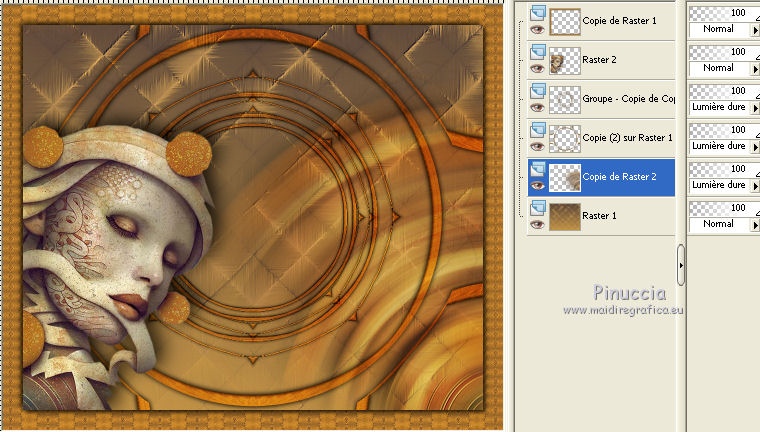This screenshot has width=760, height=432.
Task: Click layer type icon of Groupe - Copie de Cop
Action: pyautogui.click(x=538, y=91)
